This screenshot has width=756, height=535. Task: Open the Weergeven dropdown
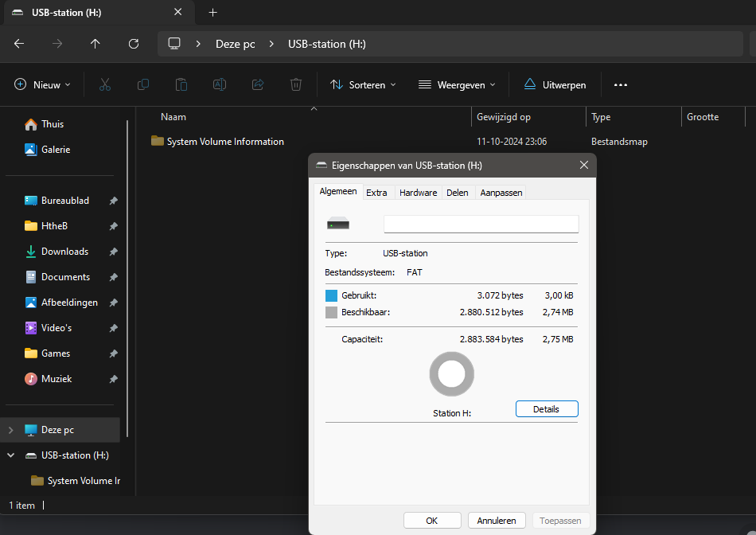click(457, 85)
